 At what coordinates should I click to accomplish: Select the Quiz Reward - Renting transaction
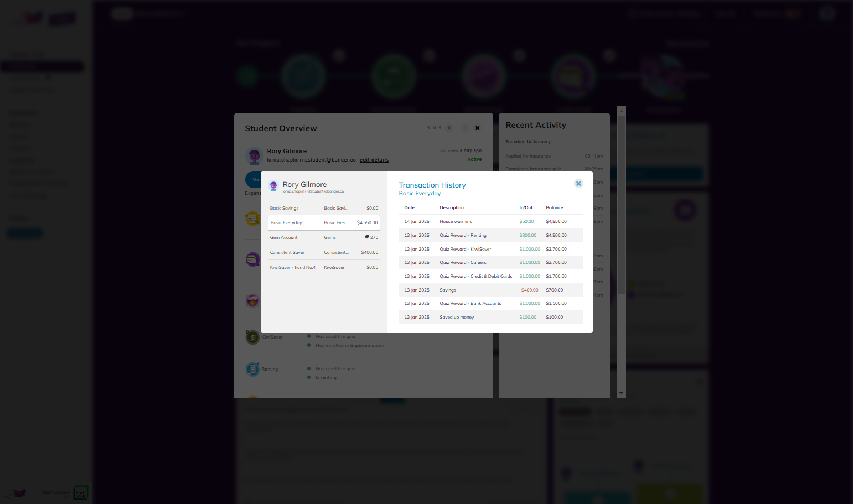click(490, 235)
